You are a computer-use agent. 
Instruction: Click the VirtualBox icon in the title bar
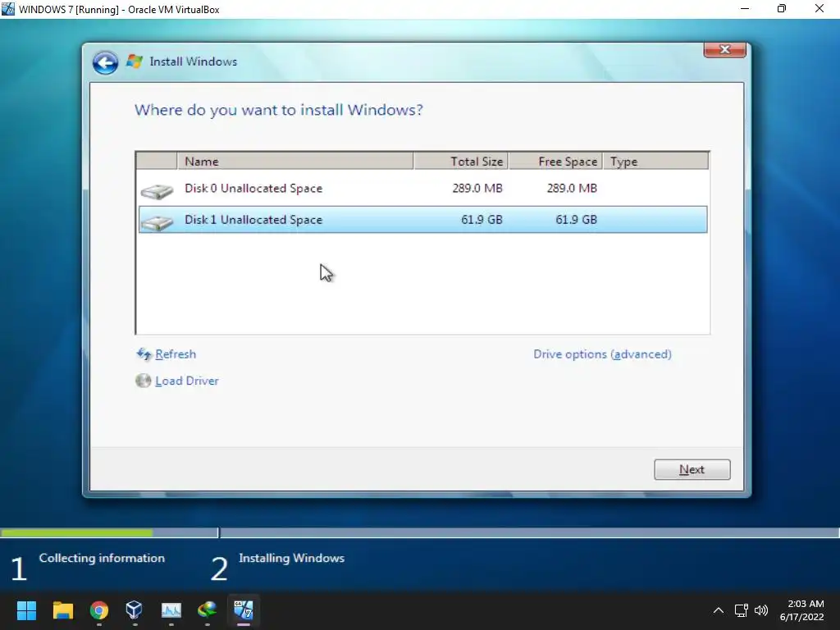tap(8, 9)
